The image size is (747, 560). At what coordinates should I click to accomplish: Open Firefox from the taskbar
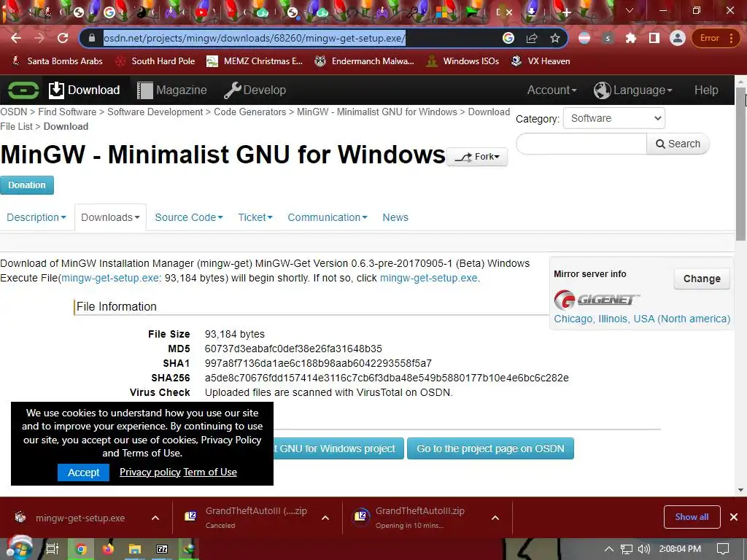(108, 549)
